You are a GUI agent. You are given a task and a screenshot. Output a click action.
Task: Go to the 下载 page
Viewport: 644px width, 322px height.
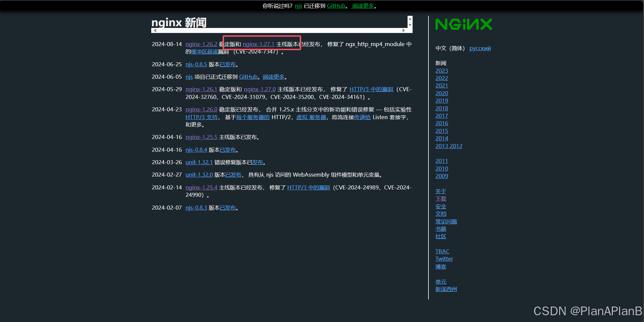[441, 199]
